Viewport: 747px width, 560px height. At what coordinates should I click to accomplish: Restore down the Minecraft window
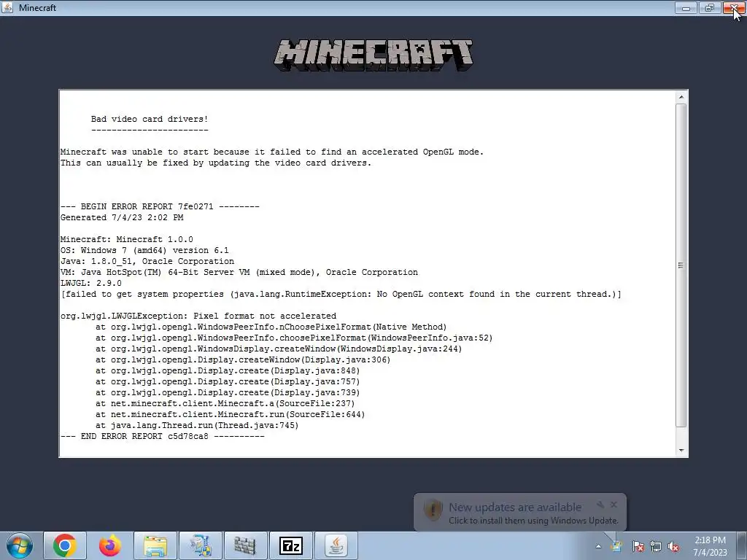710,7
